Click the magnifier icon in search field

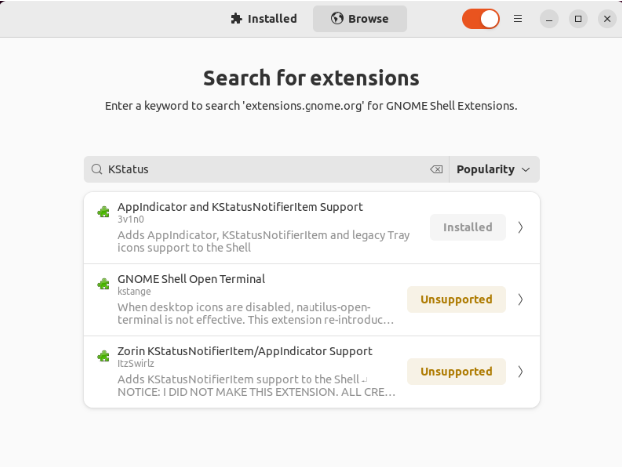97,170
